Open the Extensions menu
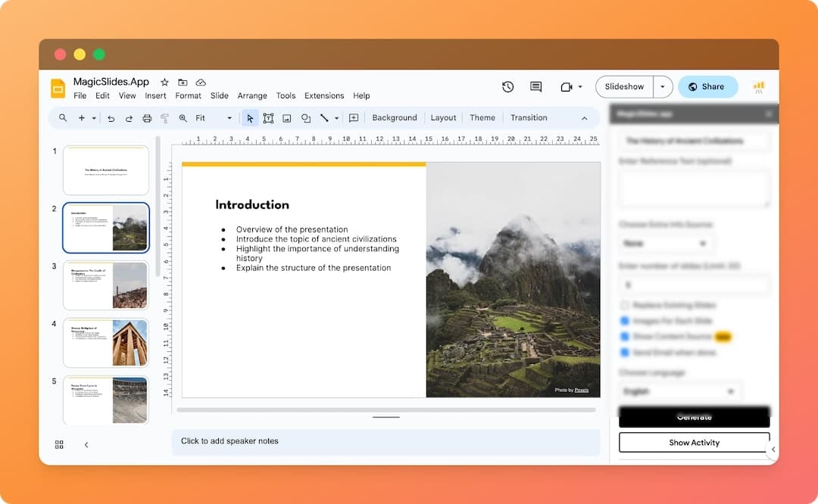 (x=324, y=96)
